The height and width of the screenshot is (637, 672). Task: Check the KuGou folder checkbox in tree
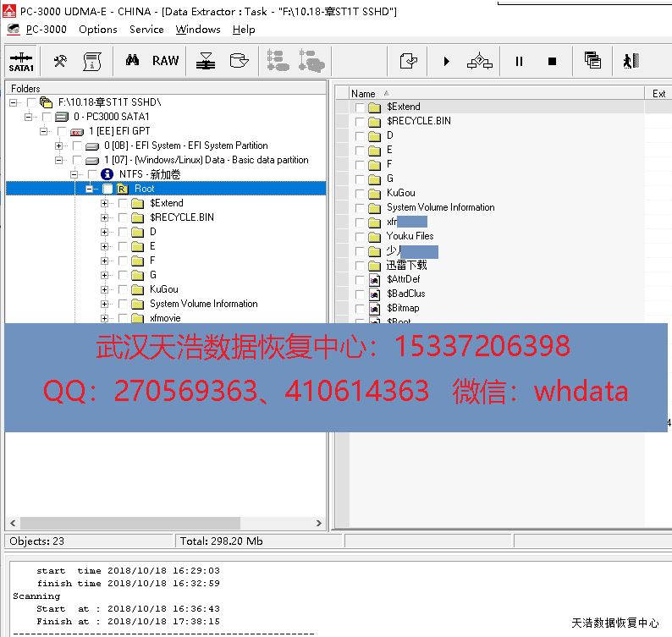tap(123, 289)
